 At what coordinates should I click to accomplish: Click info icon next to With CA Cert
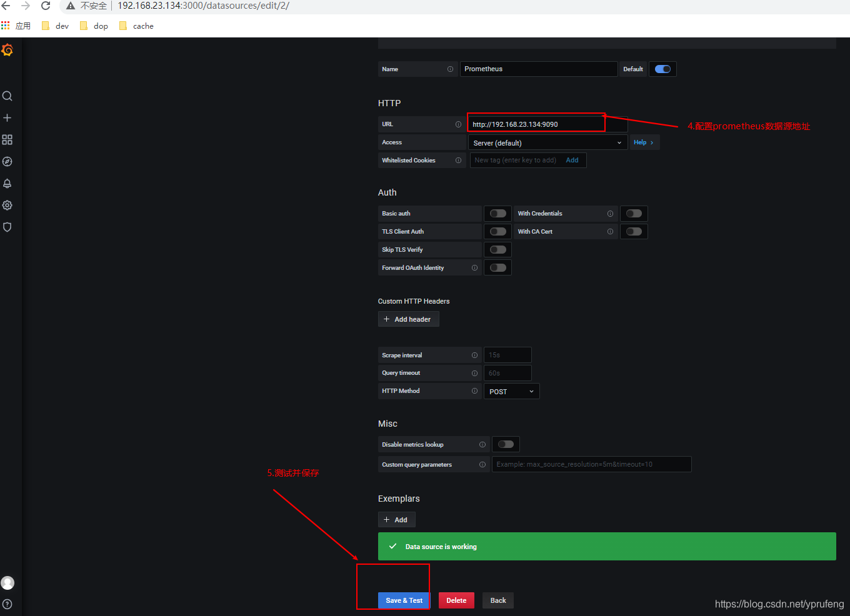[610, 232]
